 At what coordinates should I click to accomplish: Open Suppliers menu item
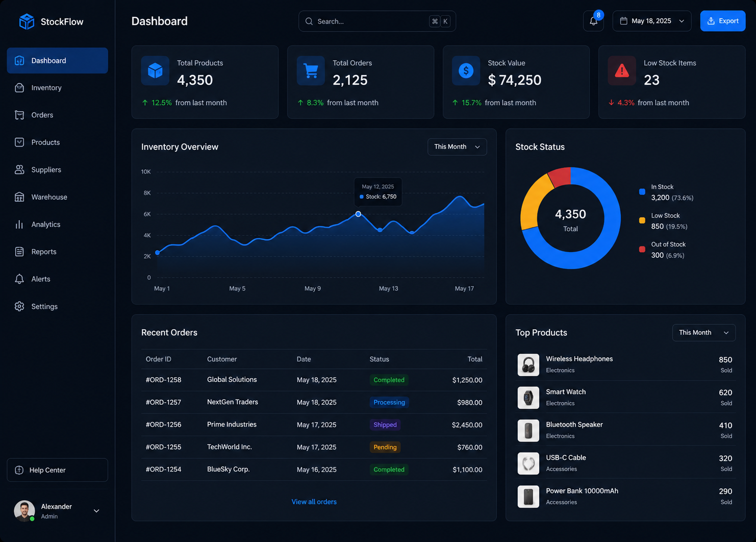coord(57,169)
